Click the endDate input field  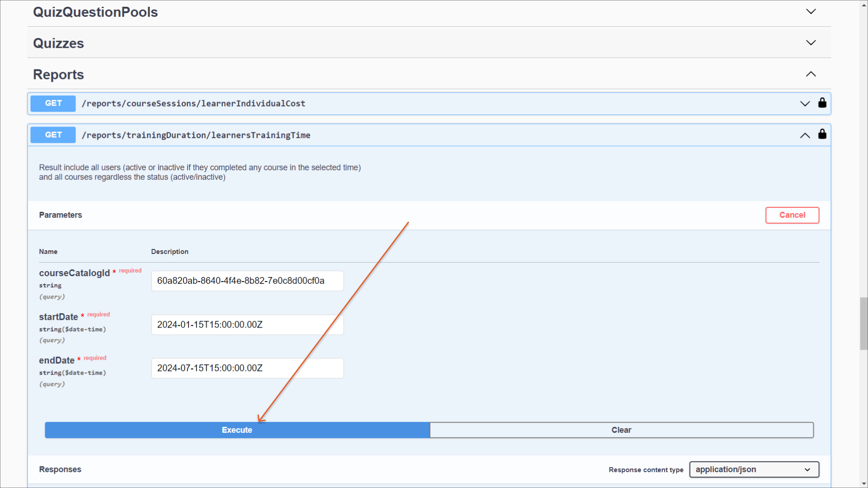(247, 368)
